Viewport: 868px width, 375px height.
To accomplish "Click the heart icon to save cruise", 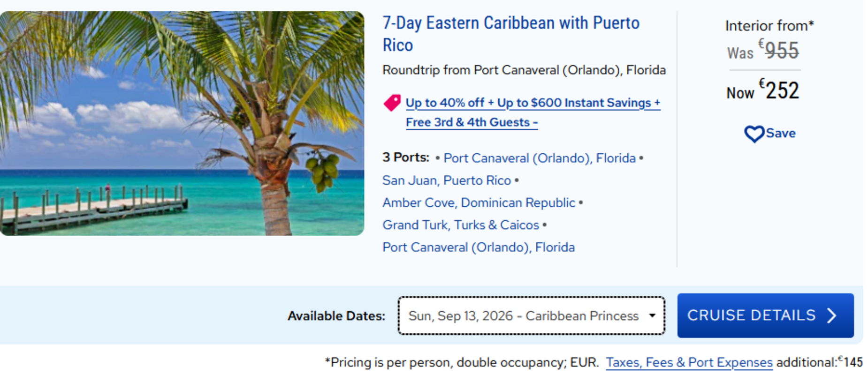I will pyautogui.click(x=754, y=134).
